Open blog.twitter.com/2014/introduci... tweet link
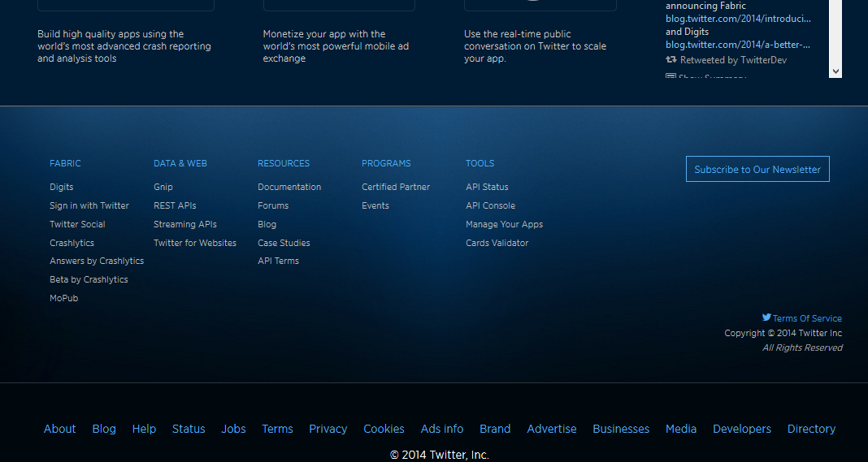This screenshot has width=868, height=462. point(738,19)
